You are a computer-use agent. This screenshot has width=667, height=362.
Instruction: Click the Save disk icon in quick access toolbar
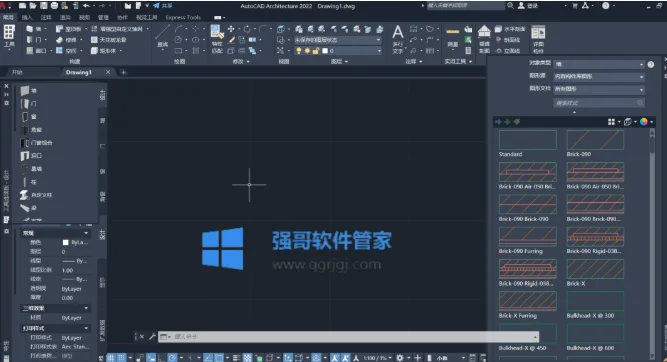pyautogui.click(x=44, y=6)
